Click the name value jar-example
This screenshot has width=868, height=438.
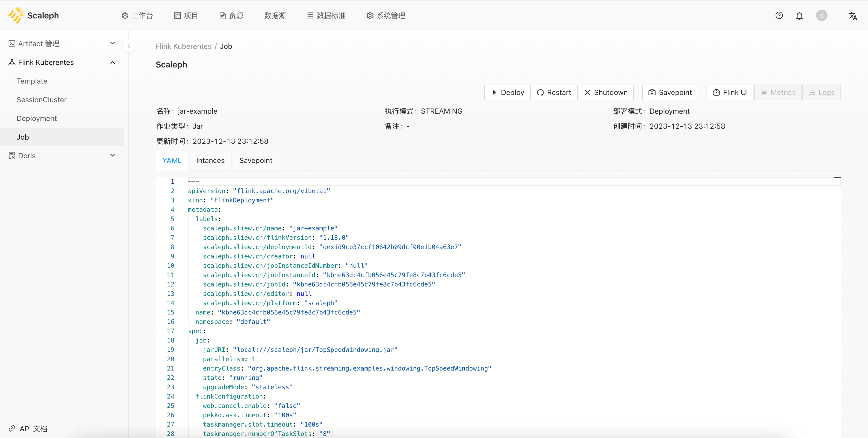(198, 111)
